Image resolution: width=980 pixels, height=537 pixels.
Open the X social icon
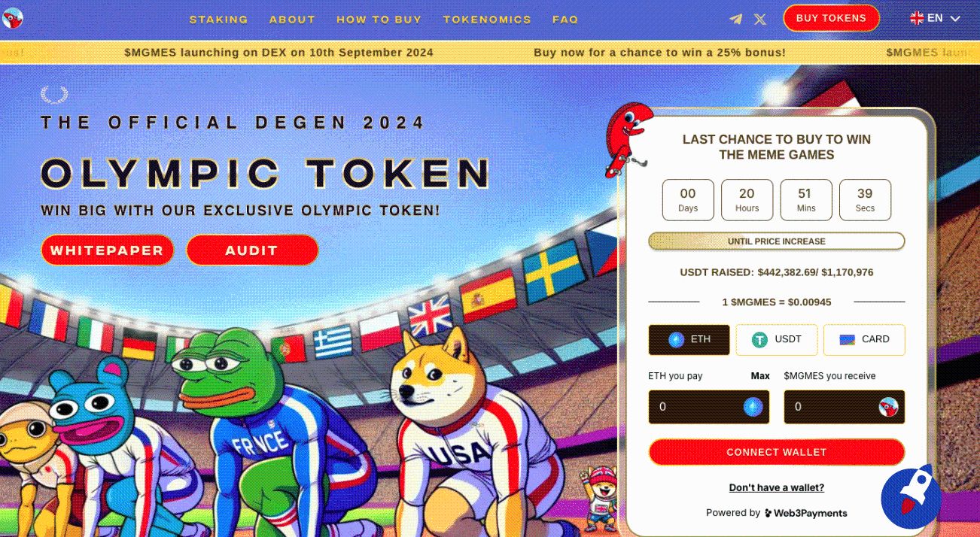(760, 19)
